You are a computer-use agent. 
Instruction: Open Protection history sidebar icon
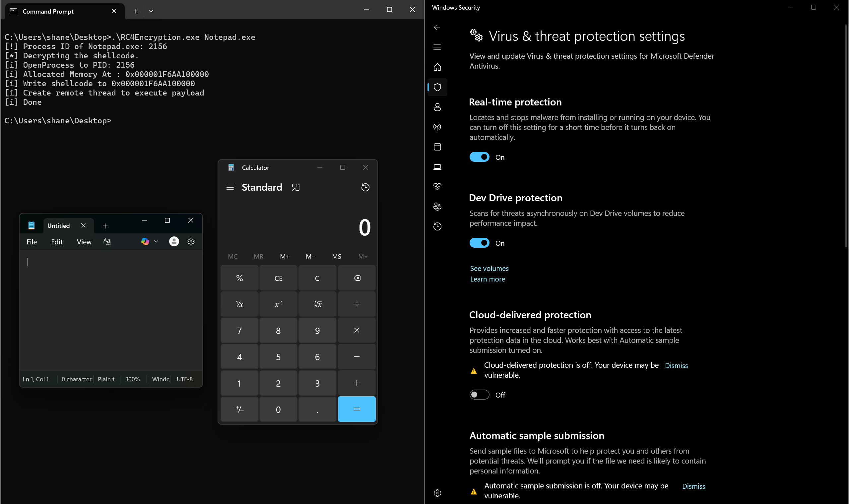(x=437, y=226)
